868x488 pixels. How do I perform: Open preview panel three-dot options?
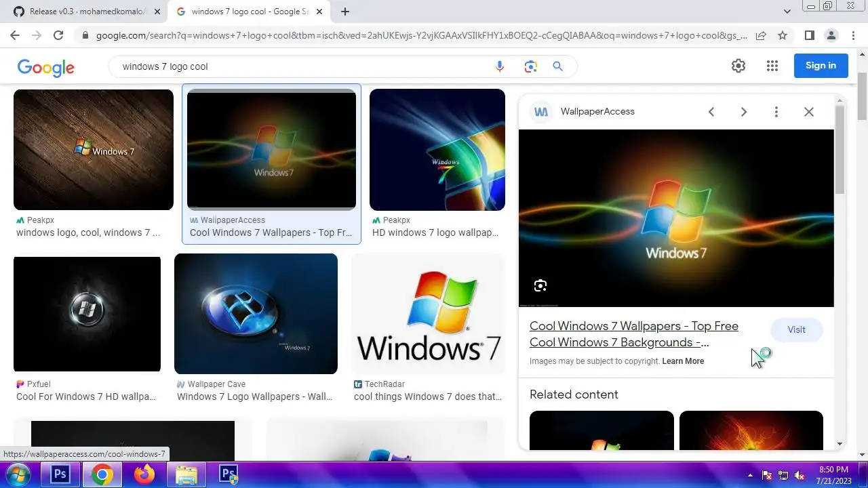[x=776, y=112]
